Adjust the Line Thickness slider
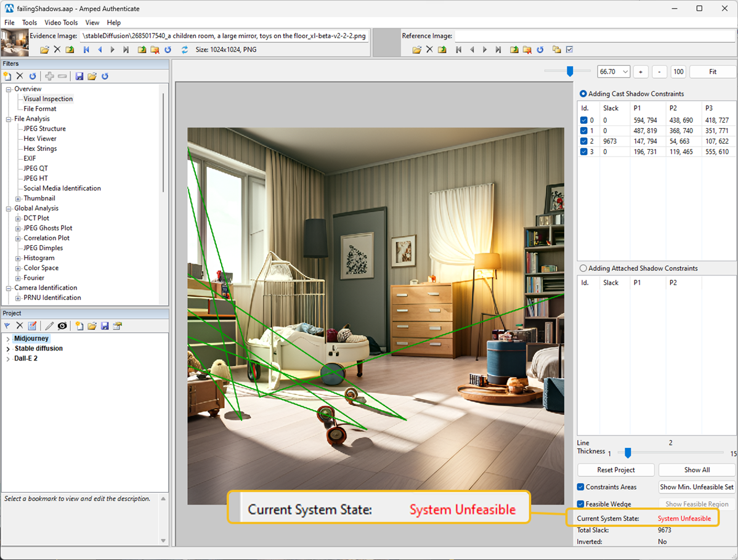 tap(627, 453)
